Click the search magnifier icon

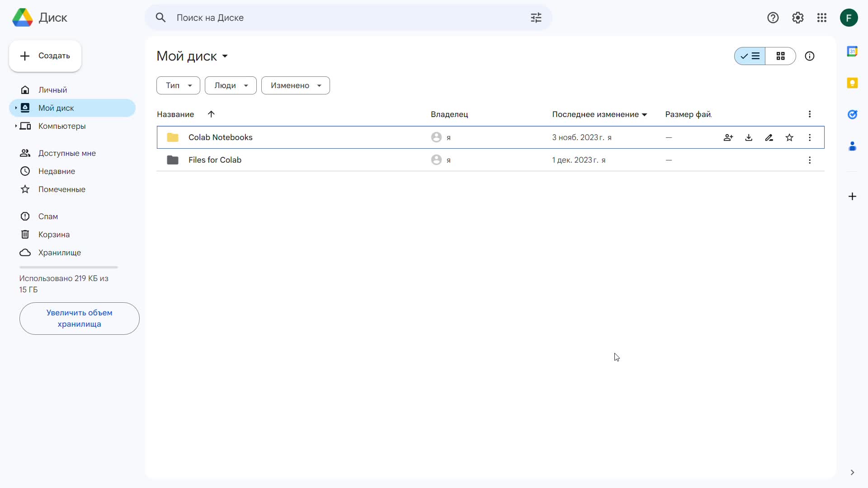[x=160, y=18]
